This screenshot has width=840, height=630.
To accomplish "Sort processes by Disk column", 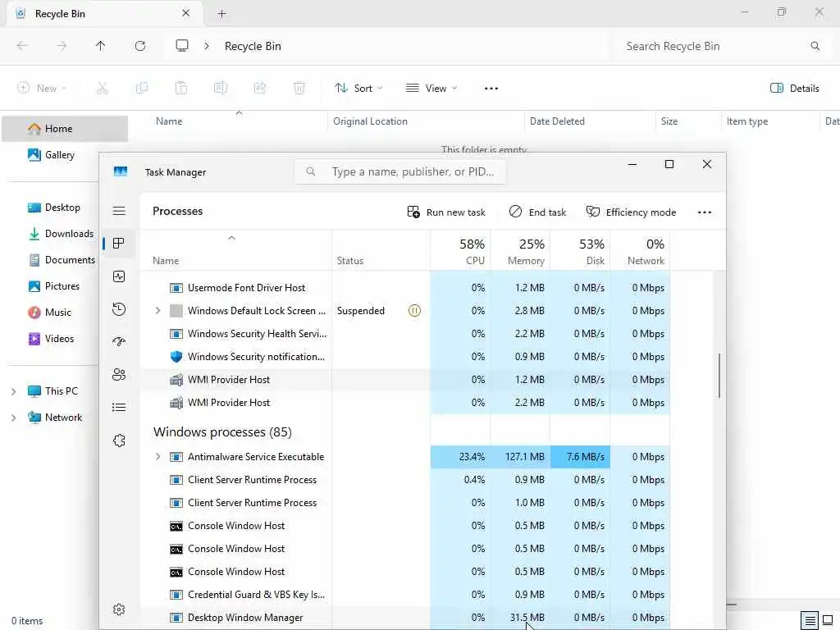I will coord(580,251).
